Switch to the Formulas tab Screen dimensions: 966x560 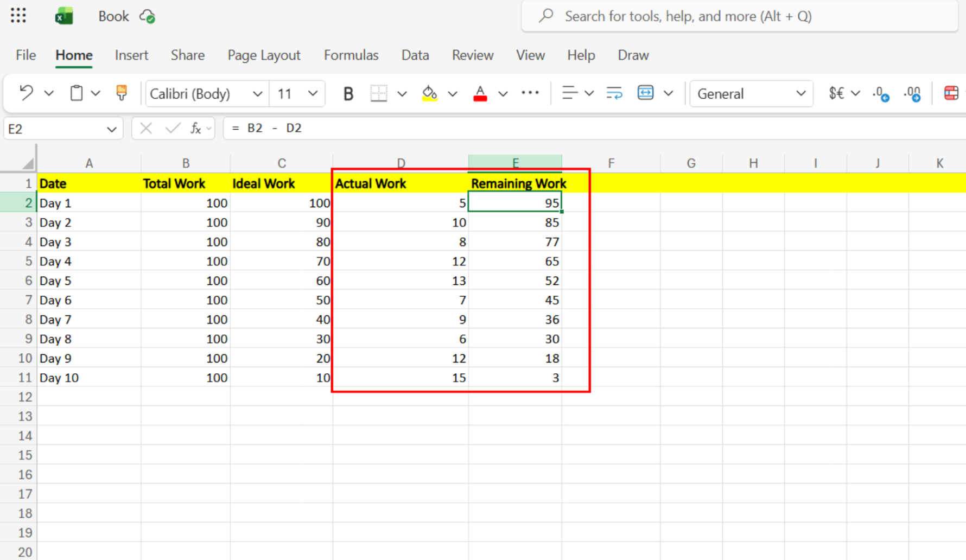point(351,55)
